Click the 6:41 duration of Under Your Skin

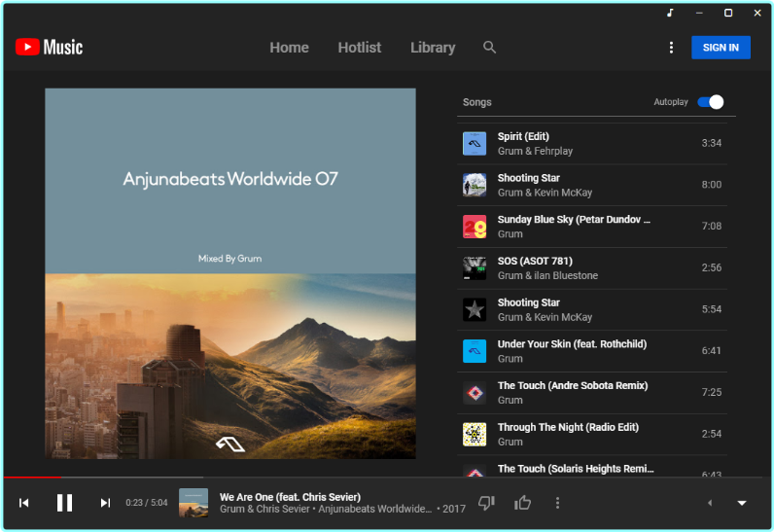712,350
